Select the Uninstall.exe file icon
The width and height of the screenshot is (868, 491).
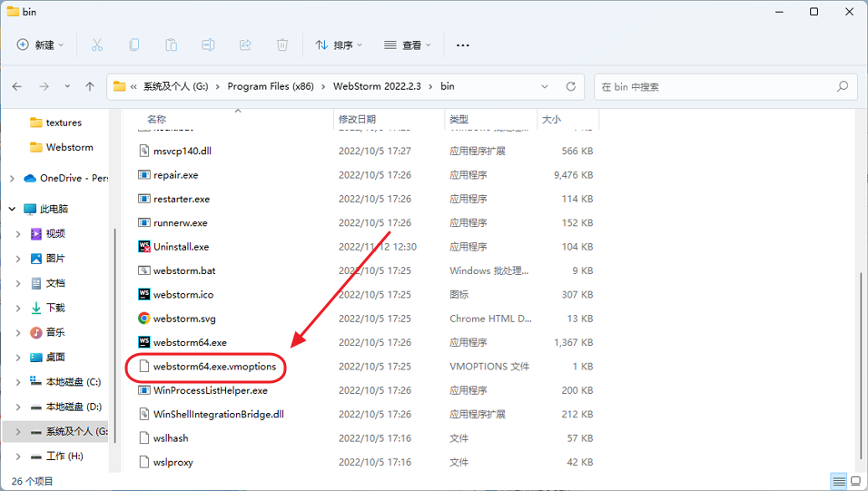[144, 247]
